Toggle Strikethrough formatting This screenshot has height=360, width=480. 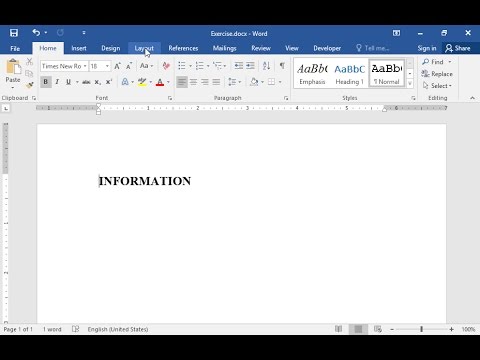[x=86, y=82]
